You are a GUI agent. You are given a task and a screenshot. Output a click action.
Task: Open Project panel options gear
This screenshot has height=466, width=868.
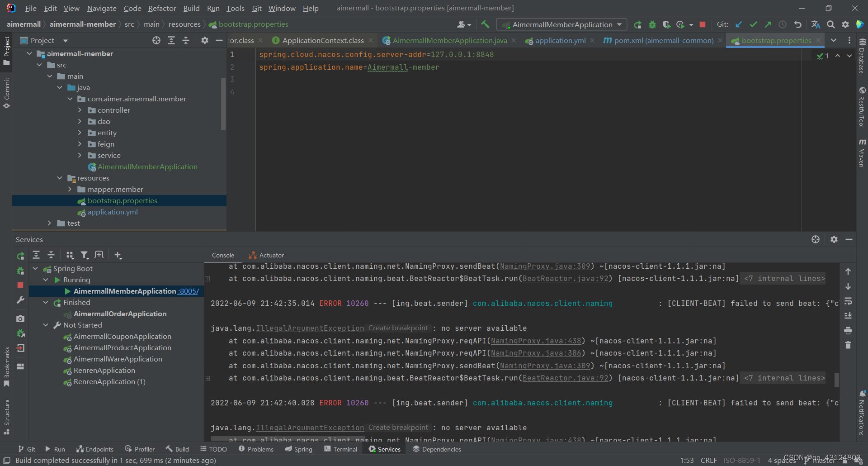[x=205, y=40]
